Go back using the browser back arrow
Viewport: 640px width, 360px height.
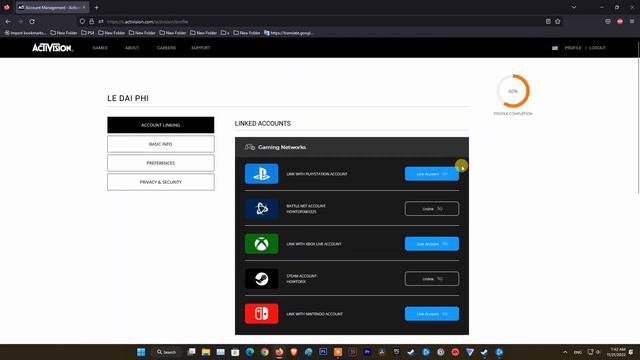pyautogui.click(x=8, y=21)
